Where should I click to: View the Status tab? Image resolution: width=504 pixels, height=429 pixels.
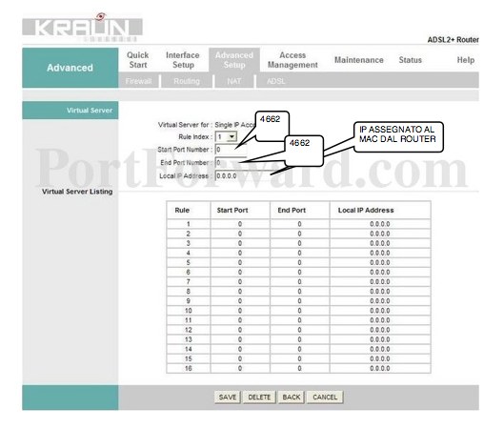coord(410,60)
